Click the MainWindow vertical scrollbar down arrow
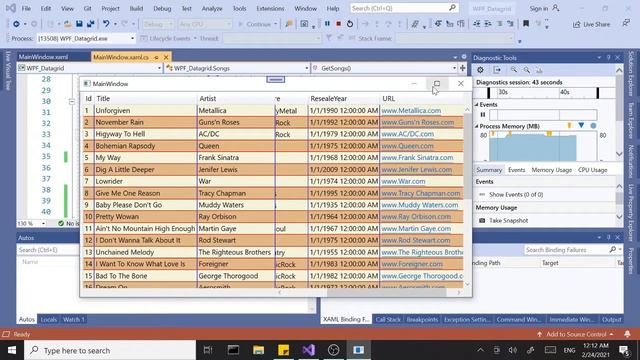640x360 pixels. [467, 284]
